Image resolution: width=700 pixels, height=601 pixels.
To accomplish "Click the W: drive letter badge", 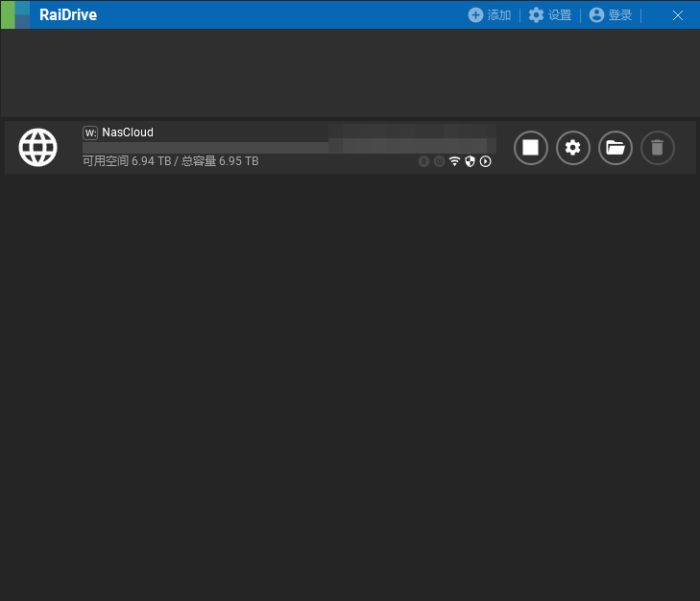I will 90,132.
